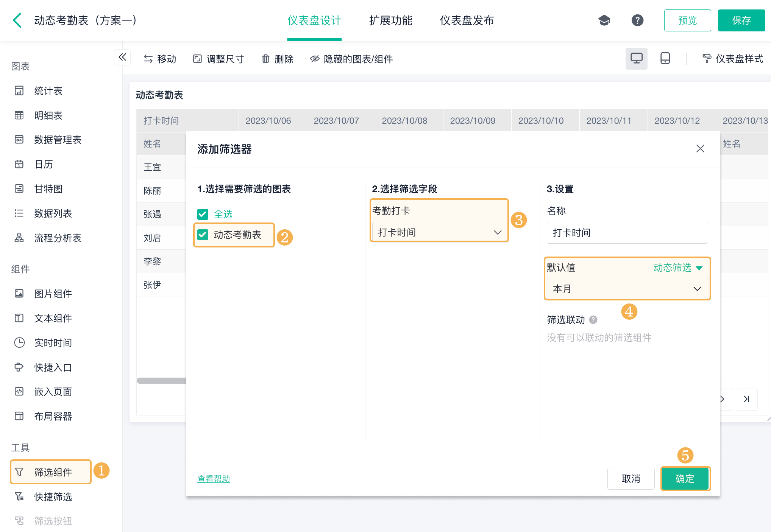771x532 pixels.
Task: Click the 刘启 name cell
Action: (161, 238)
